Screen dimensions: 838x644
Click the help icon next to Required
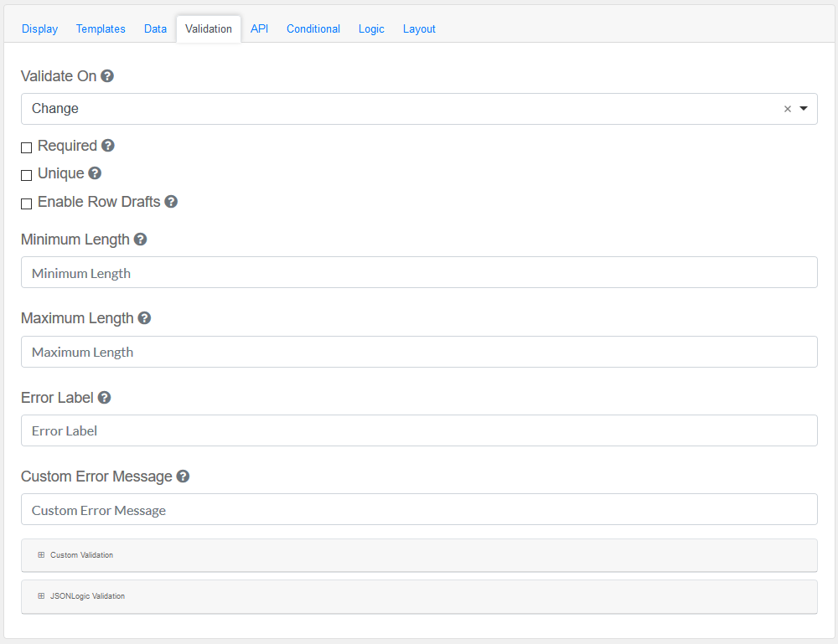tap(108, 146)
